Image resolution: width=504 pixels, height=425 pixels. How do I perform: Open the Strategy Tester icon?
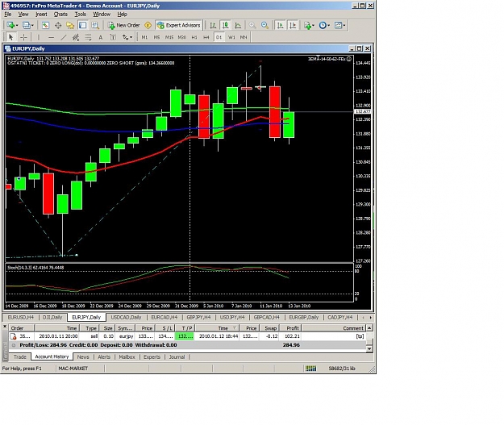[95, 25]
